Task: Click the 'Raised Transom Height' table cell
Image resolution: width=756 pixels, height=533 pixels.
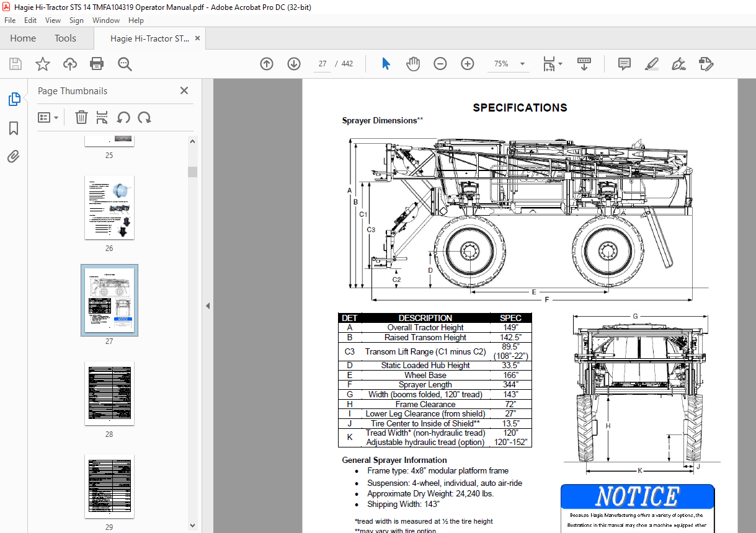Action: 425,337
